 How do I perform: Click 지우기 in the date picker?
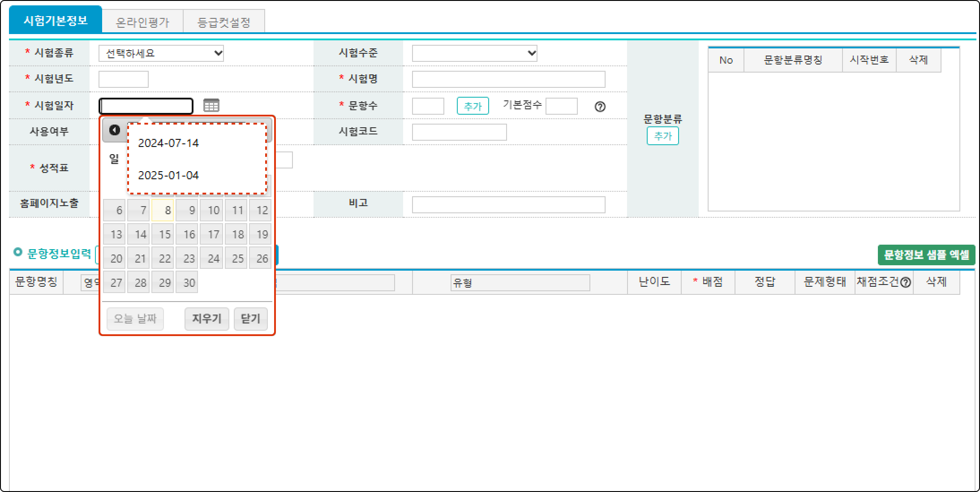206,319
